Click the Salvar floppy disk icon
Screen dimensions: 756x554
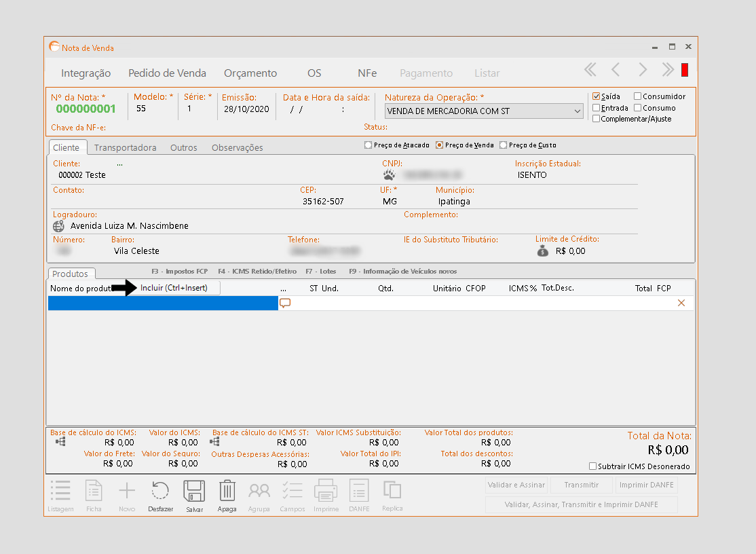click(194, 492)
